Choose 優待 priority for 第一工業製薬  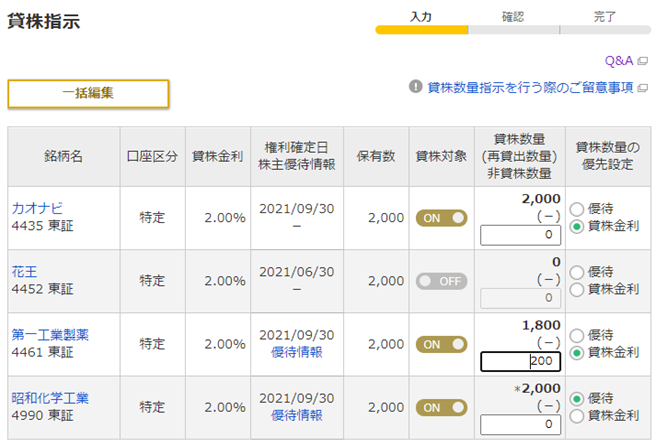tap(576, 336)
